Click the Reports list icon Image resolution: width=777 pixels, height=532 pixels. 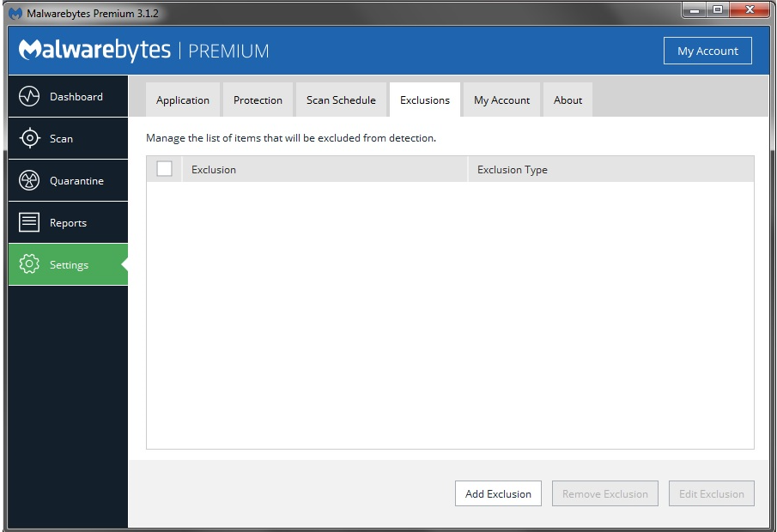click(x=29, y=222)
